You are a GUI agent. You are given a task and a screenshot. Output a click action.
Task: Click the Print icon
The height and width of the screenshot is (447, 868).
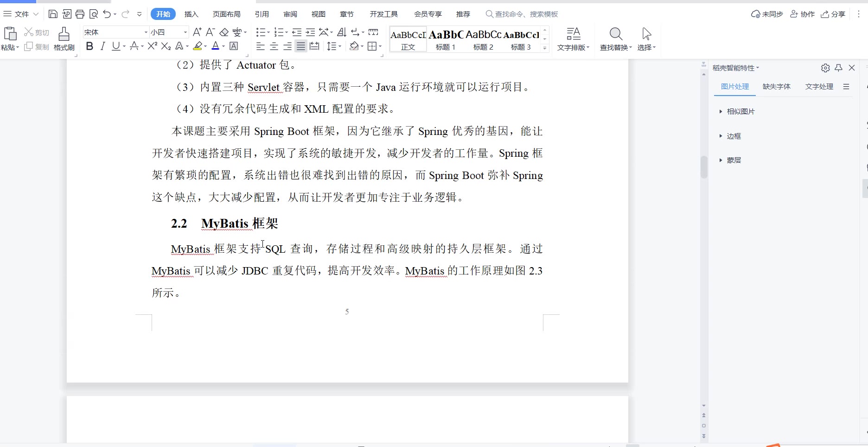pos(80,14)
